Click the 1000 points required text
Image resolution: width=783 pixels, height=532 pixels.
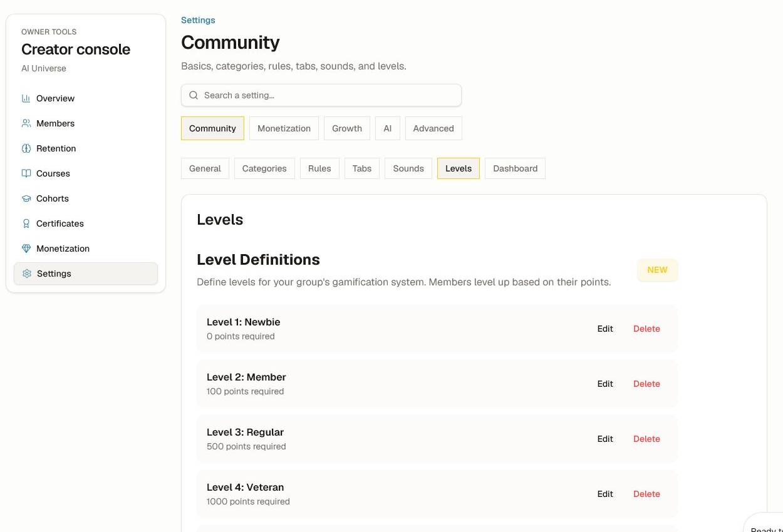[x=248, y=501]
